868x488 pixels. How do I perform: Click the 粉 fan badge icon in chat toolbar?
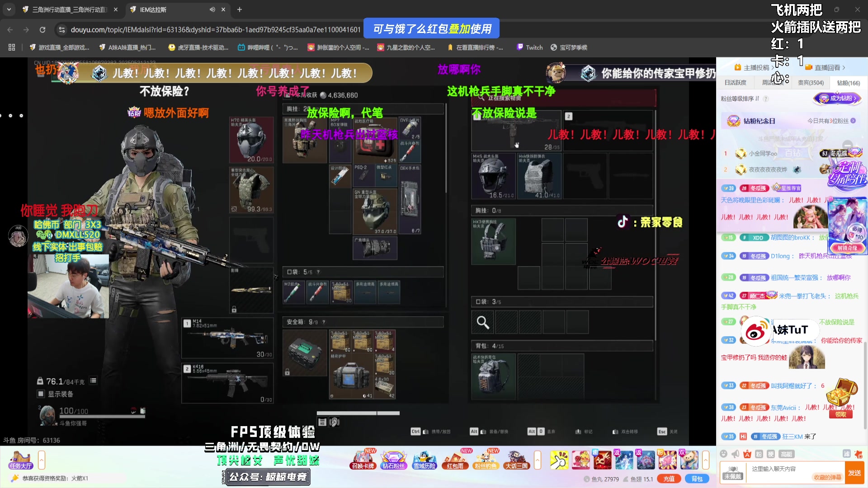coord(759,454)
